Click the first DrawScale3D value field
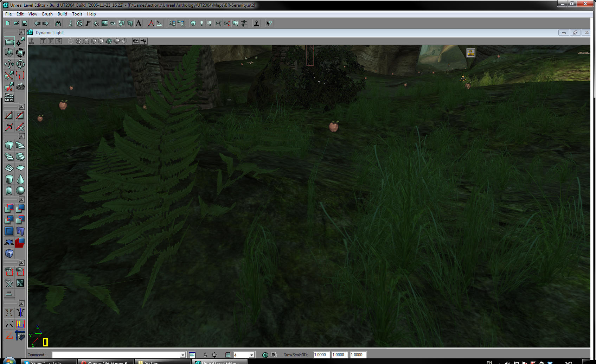 tap(321, 355)
